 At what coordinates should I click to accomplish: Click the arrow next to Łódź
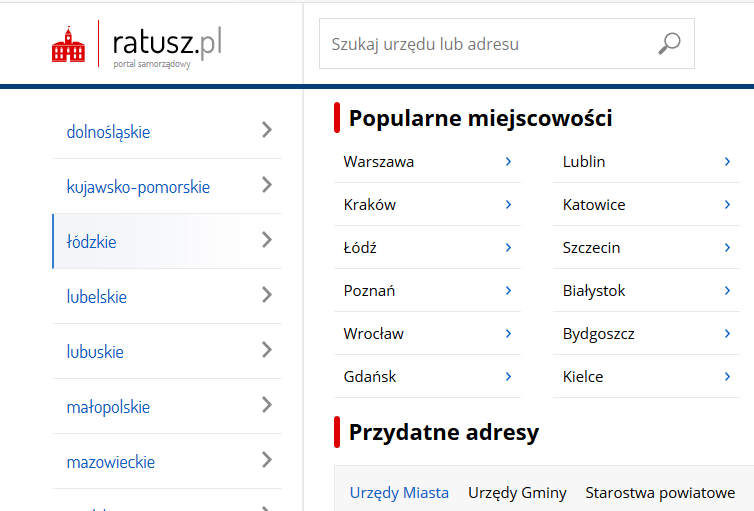pos(508,248)
